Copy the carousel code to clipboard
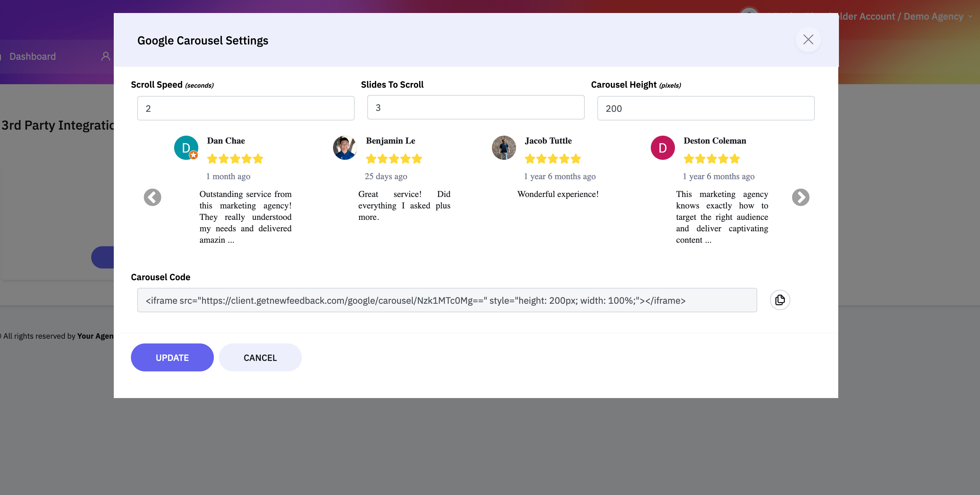 point(779,300)
